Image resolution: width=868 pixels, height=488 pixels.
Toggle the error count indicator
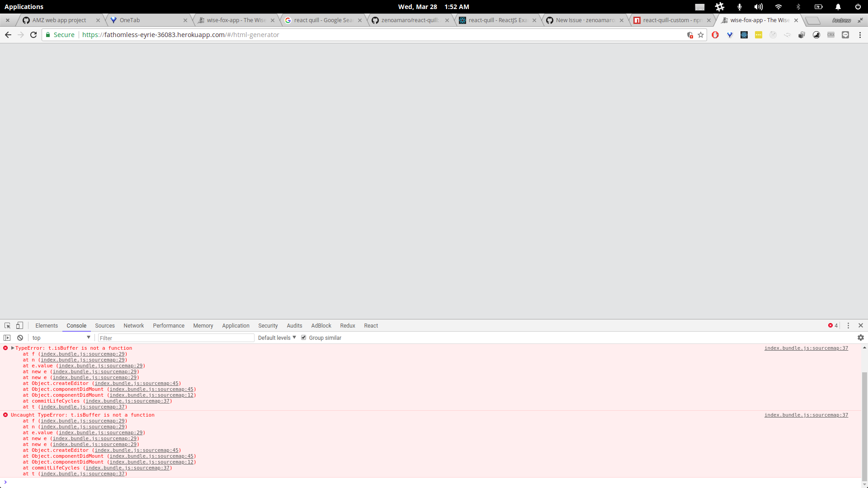[x=832, y=325]
